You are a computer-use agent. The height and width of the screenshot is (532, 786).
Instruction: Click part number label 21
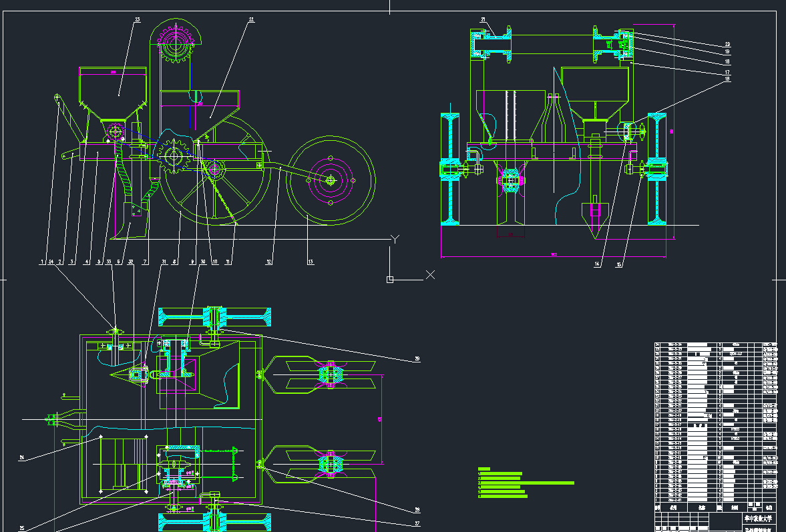(x=483, y=20)
